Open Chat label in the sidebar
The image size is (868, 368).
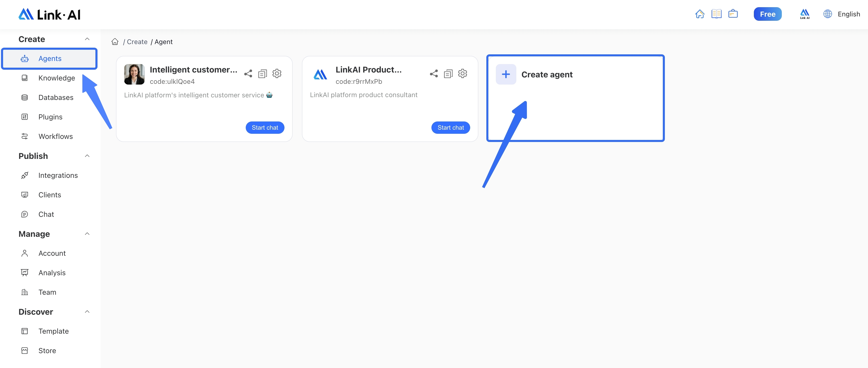click(x=46, y=214)
